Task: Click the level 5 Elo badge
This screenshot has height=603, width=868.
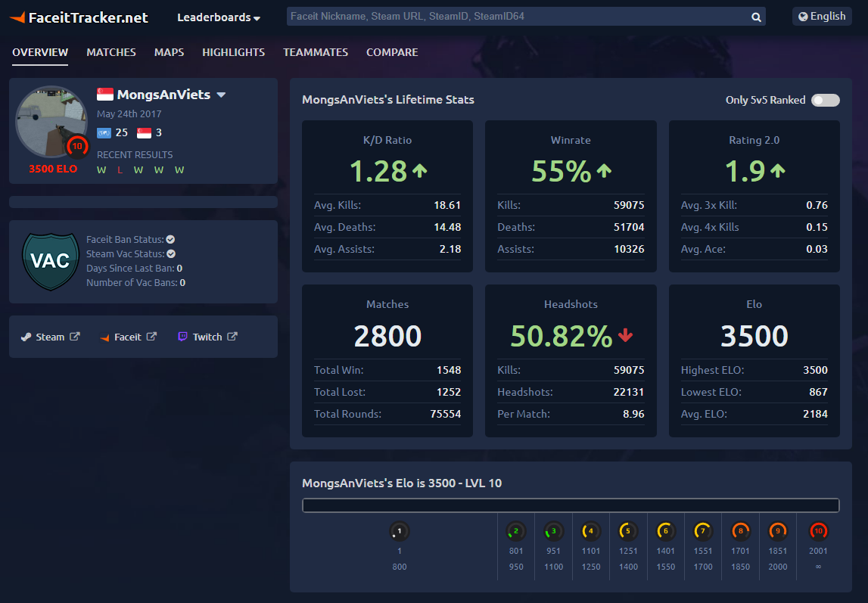Action: (628, 532)
